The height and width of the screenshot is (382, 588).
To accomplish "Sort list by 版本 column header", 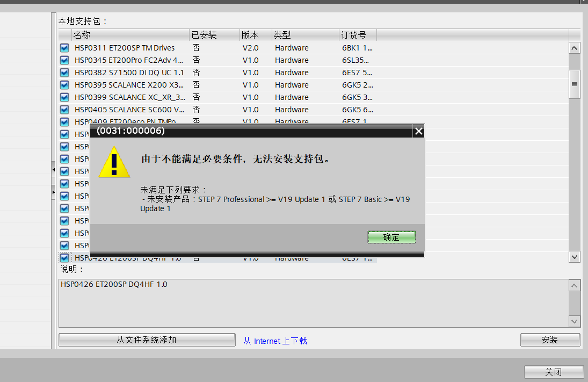I will 256,35.
